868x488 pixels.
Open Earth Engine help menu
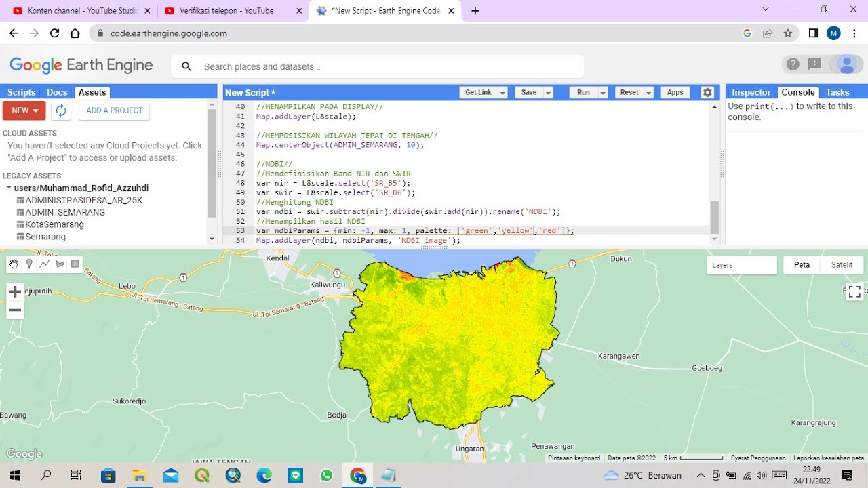(793, 64)
